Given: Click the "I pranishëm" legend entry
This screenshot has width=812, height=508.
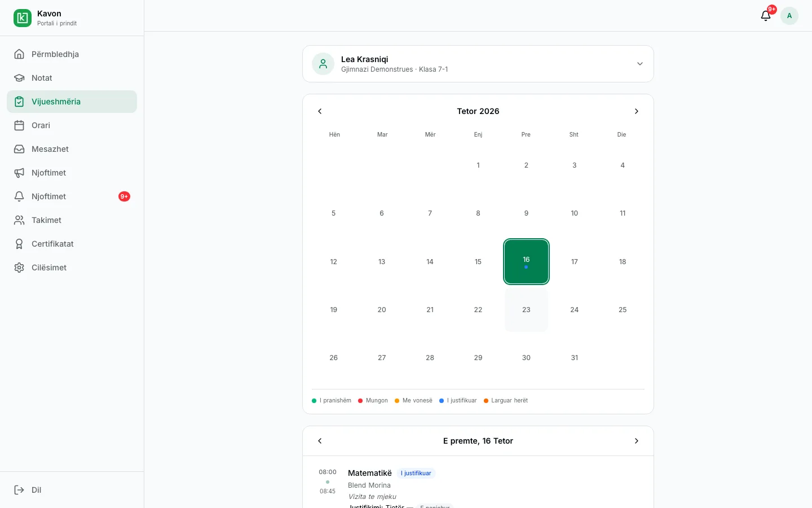Looking at the screenshot, I should click(x=332, y=401).
